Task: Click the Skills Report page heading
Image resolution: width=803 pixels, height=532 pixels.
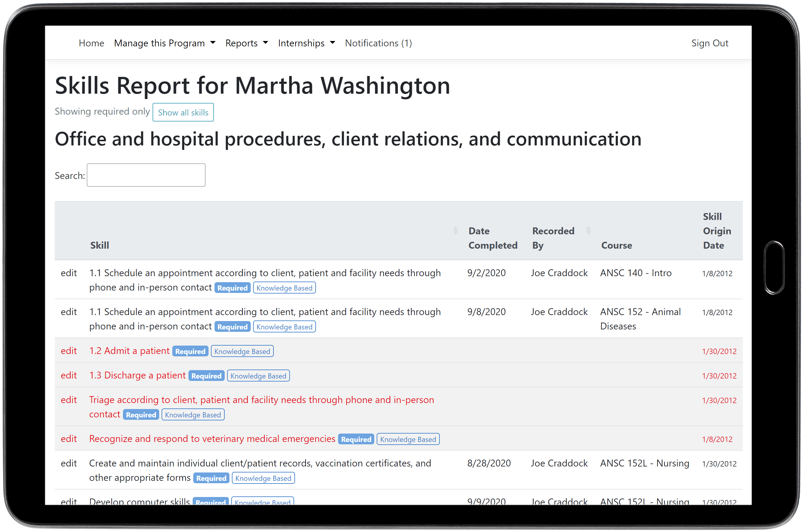Action: coord(253,86)
